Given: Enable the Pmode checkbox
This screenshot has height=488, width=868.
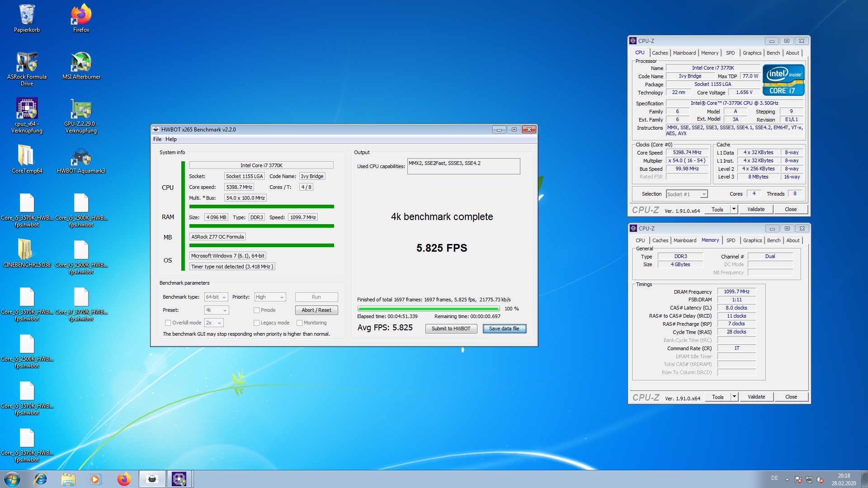Looking at the screenshot, I should [x=256, y=310].
